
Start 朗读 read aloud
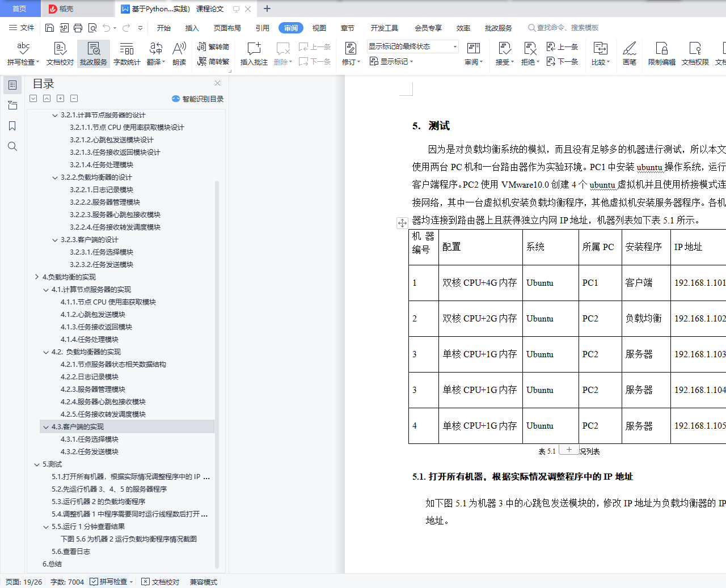[179, 54]
